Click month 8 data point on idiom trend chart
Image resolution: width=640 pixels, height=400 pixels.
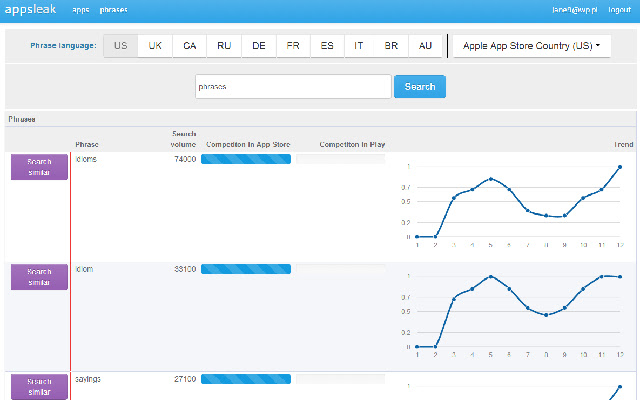[546, 315]
